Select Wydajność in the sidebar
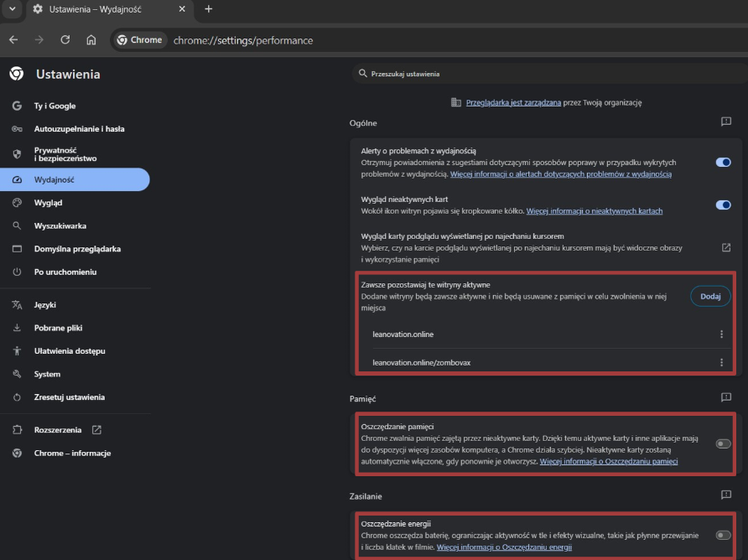Viewport: 748px width, 560px height. [75, 179]
